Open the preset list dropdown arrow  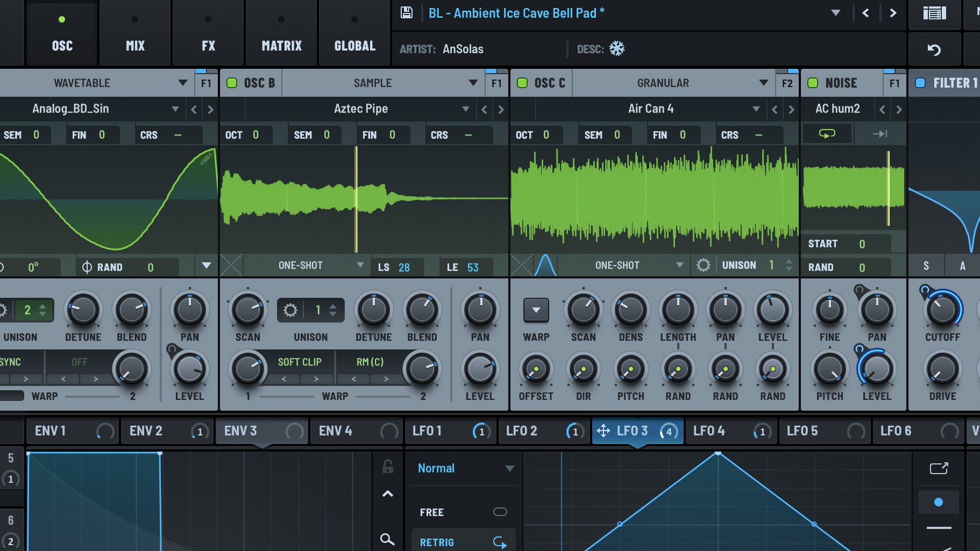835,12
